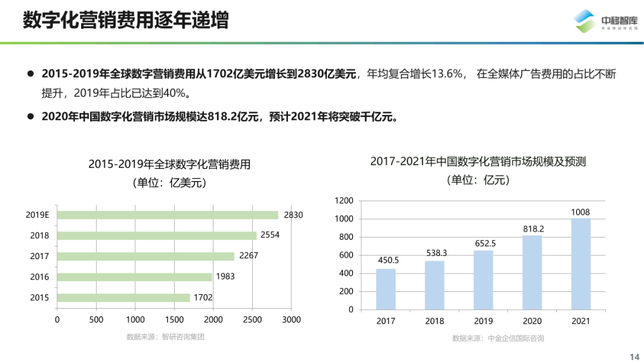Select the 2021 bar showing 1008
Screen dimensions: 644x363
[580, 263]
